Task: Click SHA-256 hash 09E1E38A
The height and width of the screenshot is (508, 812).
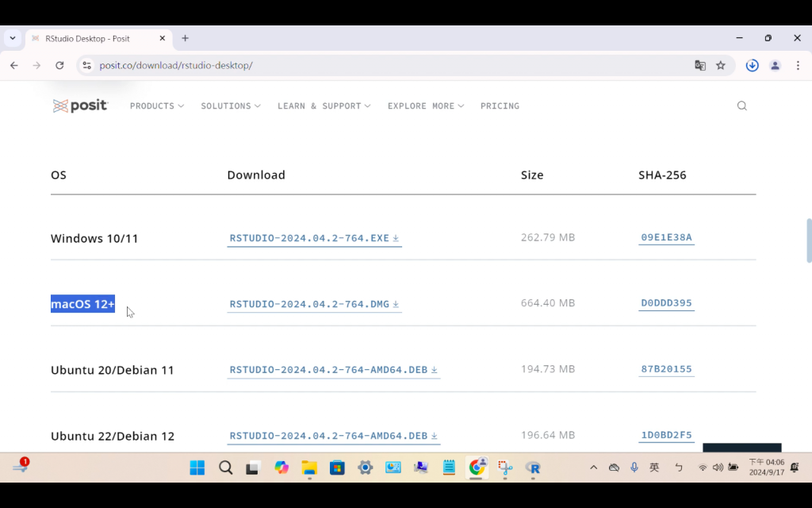Action: click(x=666, y=237)
